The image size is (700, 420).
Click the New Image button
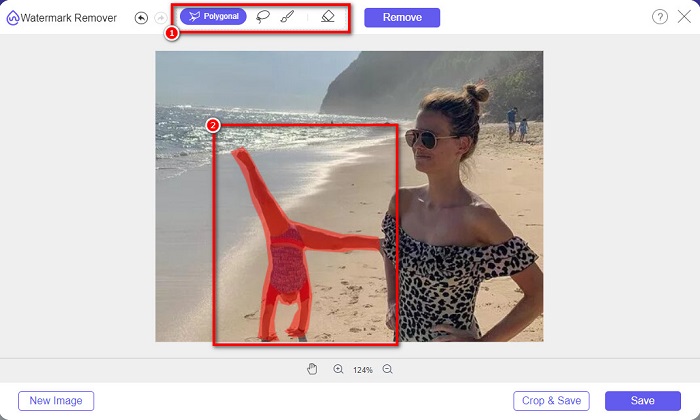[56, 401]
